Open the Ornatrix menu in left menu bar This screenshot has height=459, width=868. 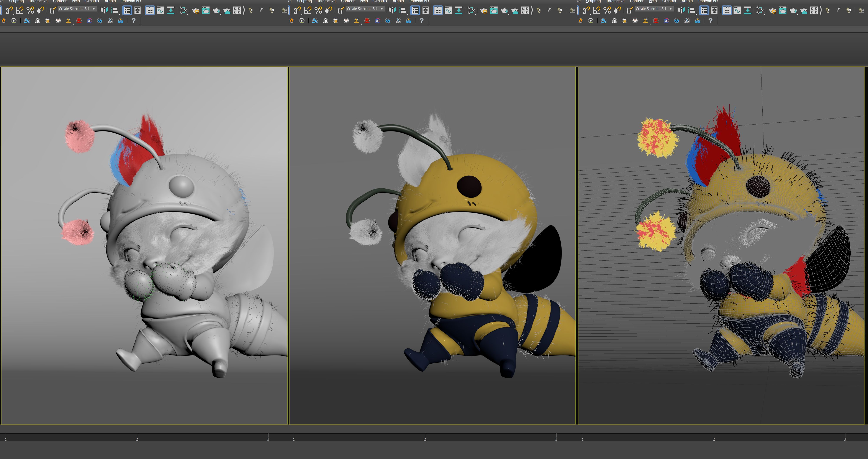coord(92,1)
